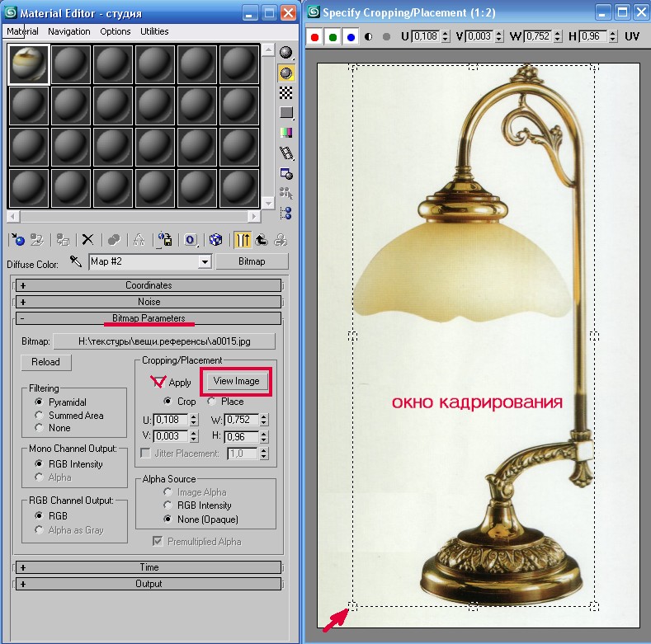Open Material/Map Navigator icon
Viewport: 651px width, 644px height.
pyautogui.click(x=286, y=214)
